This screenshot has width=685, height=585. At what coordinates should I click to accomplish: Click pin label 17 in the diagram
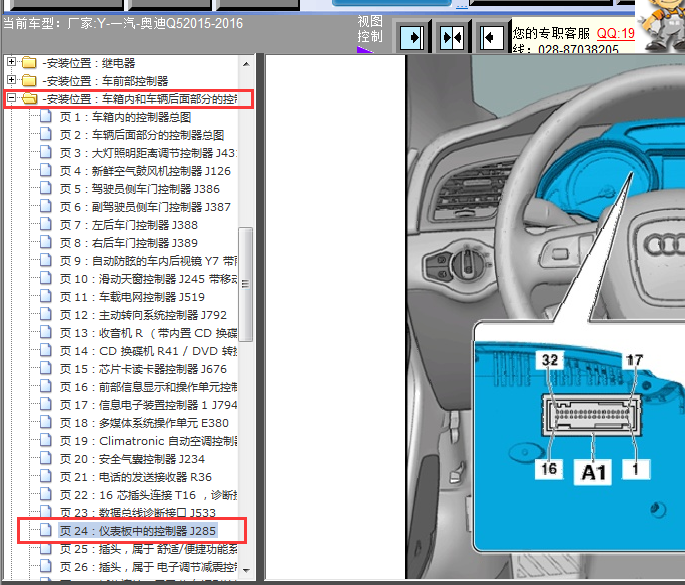pyautogui.click(x=634, y=360)
